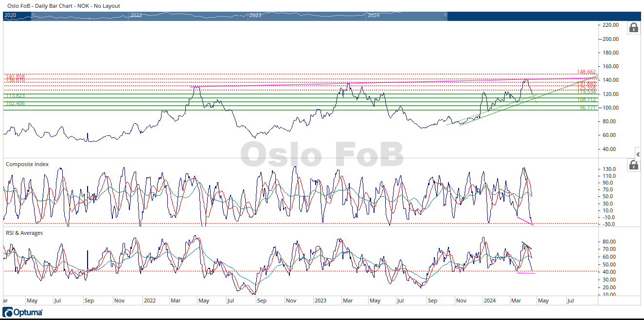Toggle the lock icon on the price chart pane
The image size is (644, 320).
(x=633, y=28)
